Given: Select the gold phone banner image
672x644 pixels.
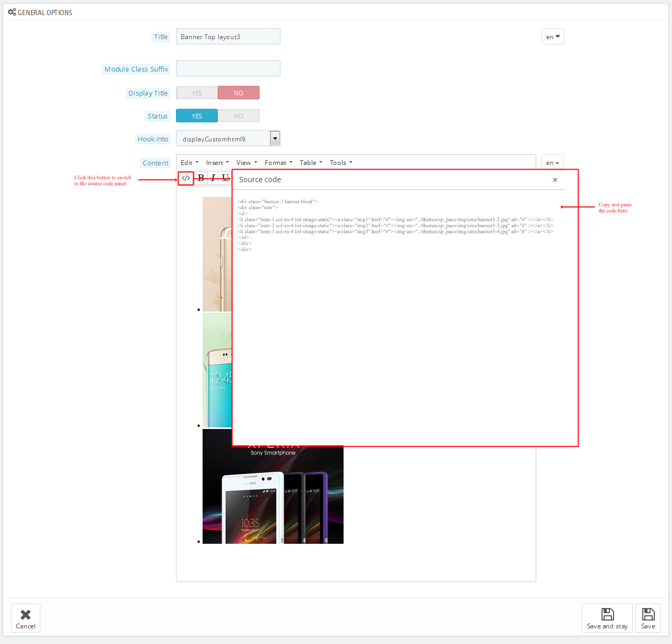Looking at the screenshot, I should [x=217, y=254].
